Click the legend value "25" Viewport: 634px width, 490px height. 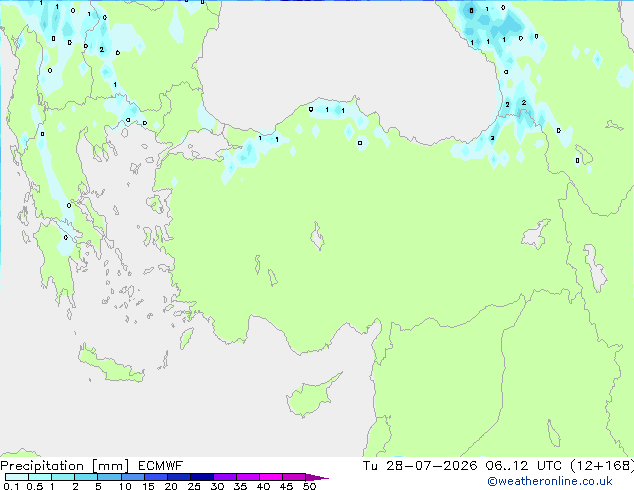[x=194, y=486]
